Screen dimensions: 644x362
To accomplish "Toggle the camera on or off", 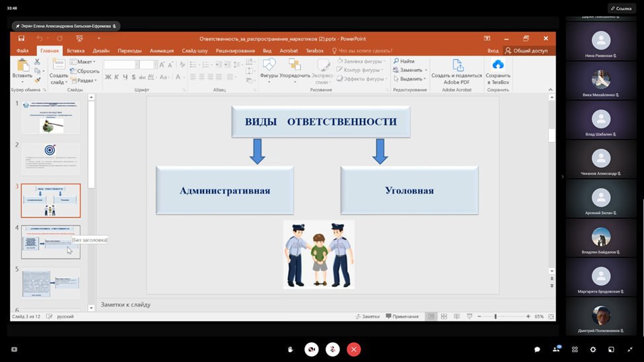I will 312,349.
